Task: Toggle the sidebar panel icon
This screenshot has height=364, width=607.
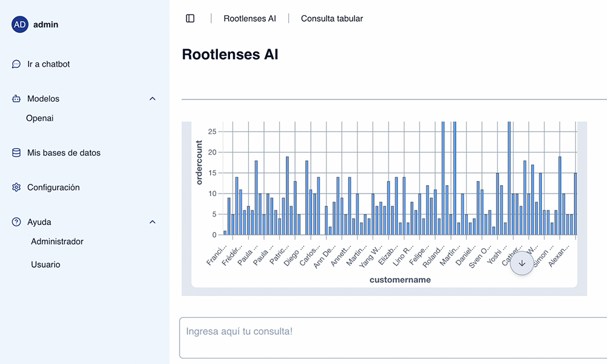Action: coord(190,18)
